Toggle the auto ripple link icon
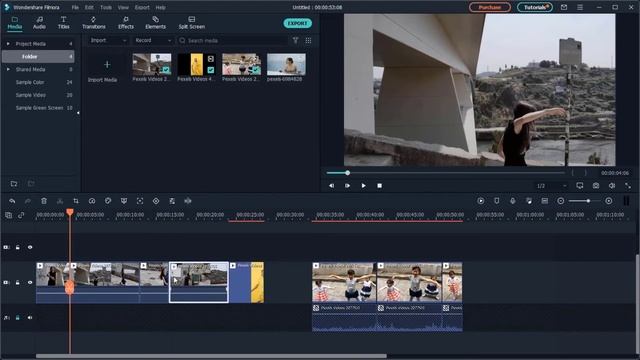 (21, 215)
